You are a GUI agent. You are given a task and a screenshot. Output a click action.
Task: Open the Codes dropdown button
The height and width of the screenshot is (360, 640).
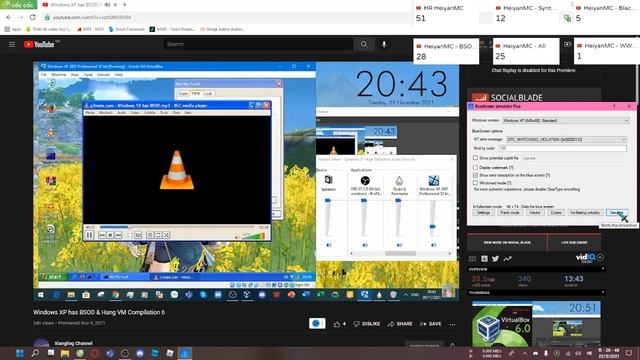(556, 213)
